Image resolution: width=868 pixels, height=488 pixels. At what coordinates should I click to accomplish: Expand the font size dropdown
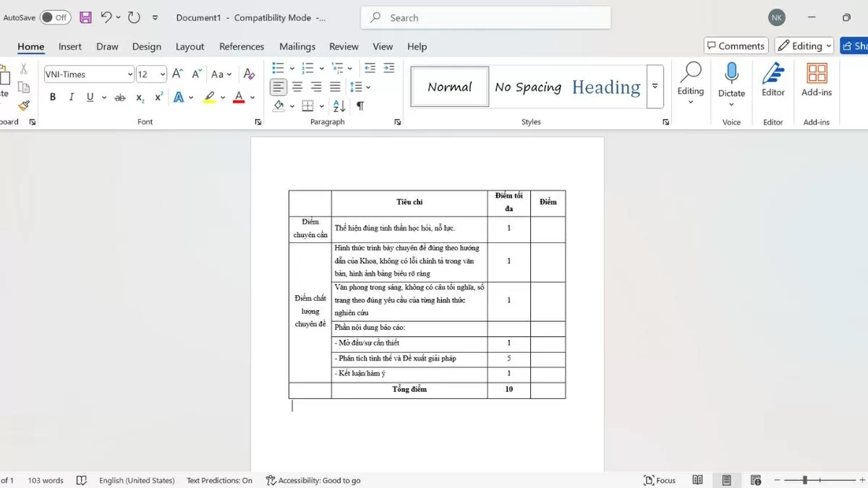pos(162,74)
